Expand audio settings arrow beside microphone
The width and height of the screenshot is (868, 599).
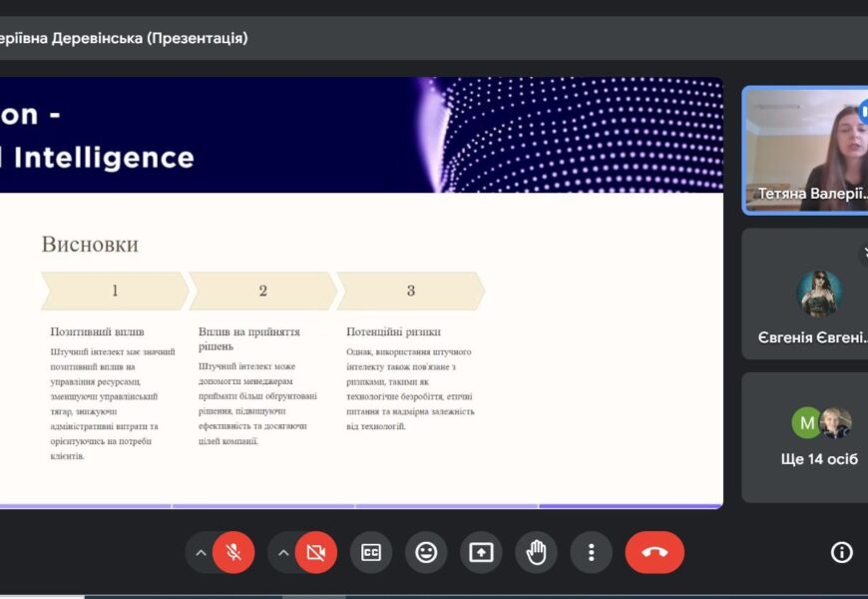tap(201, 552)
